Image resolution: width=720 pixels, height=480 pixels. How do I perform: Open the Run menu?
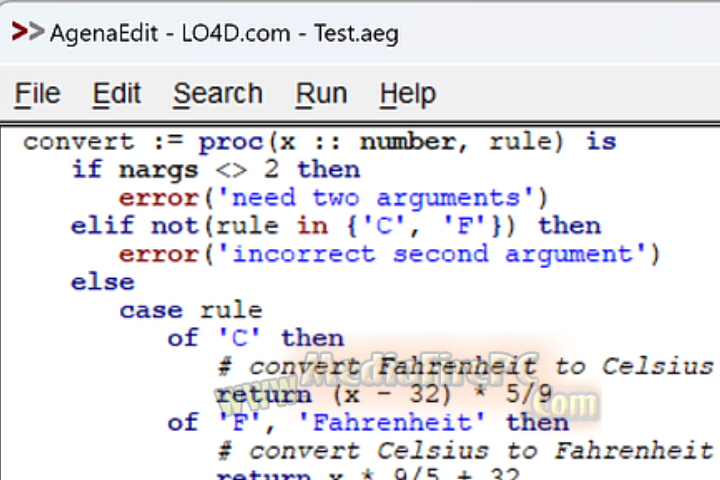pyautogui.click(x=321, y=94)
